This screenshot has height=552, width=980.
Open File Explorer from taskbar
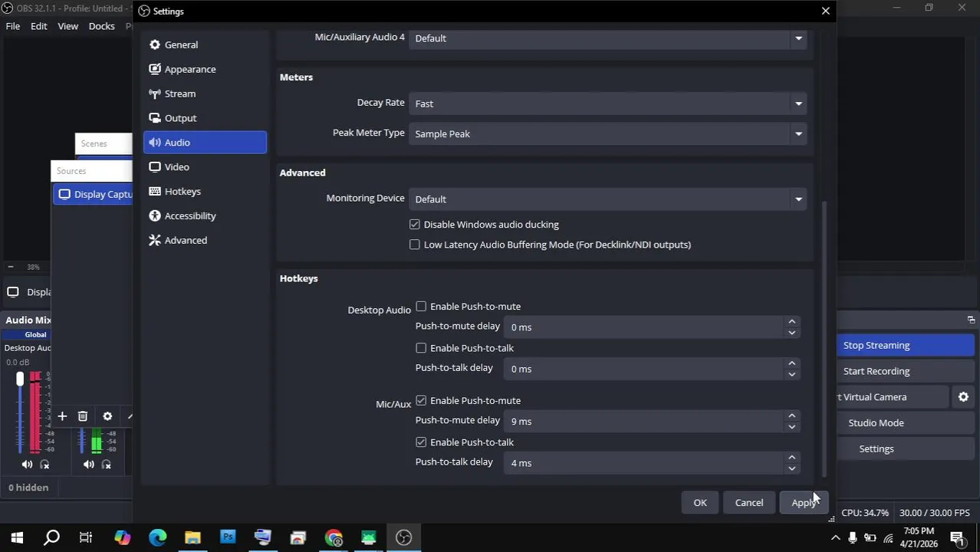pos(192,538)
